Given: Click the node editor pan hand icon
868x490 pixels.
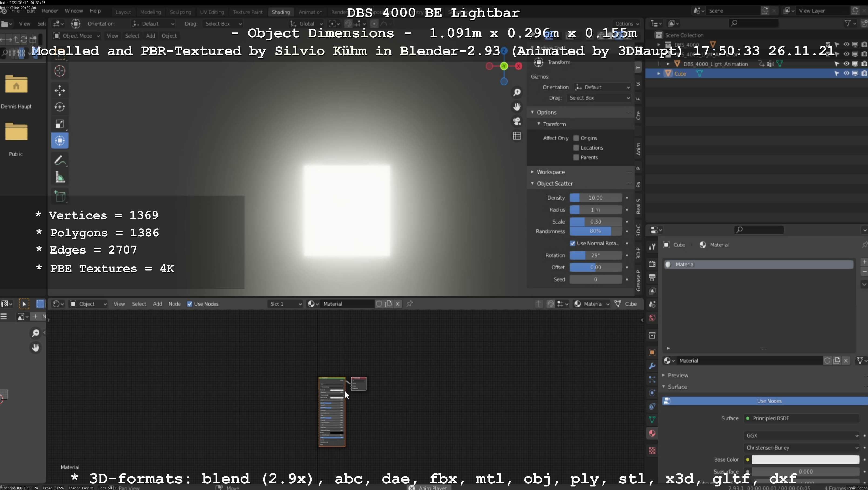Looking at the screenshot, I should (x=35, y=347).
